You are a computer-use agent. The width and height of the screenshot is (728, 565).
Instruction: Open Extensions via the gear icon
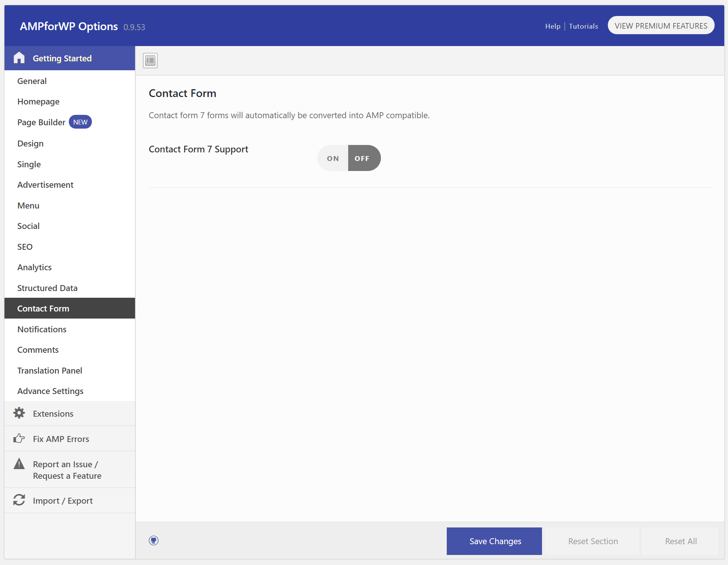pos(19,413)
